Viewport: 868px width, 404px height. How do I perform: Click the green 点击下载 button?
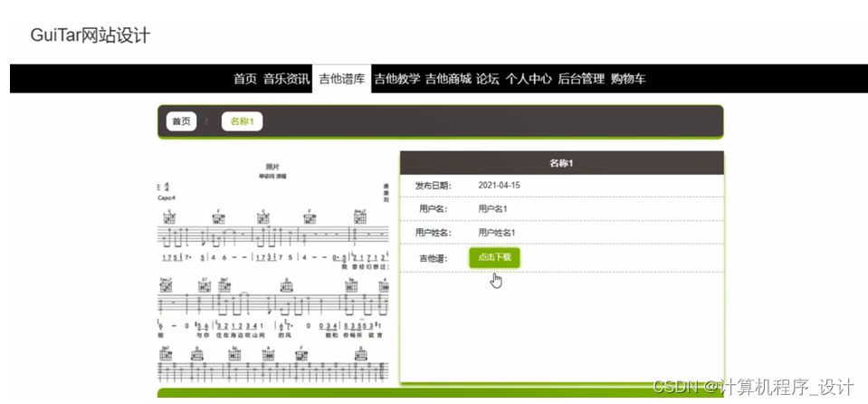tap(494, 257)
